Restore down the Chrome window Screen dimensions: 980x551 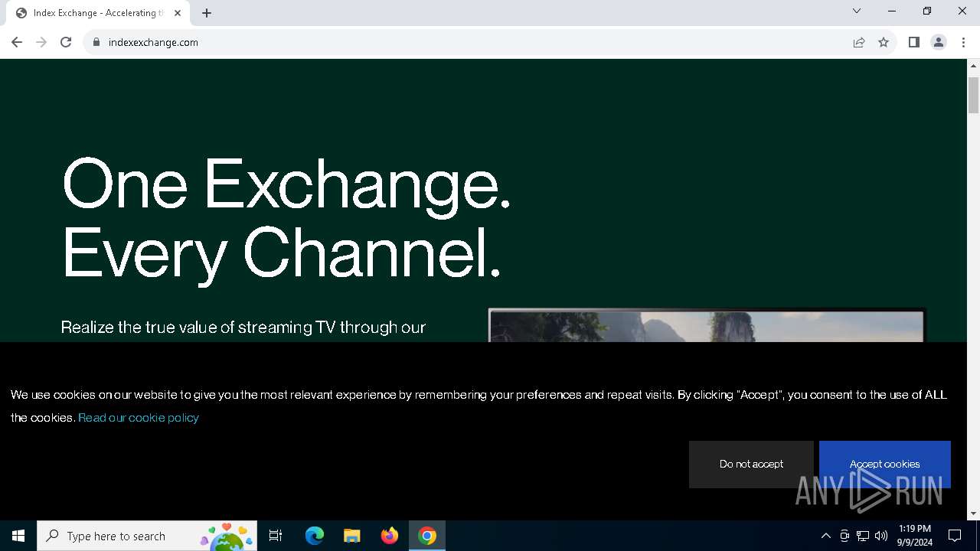point(927,11)
